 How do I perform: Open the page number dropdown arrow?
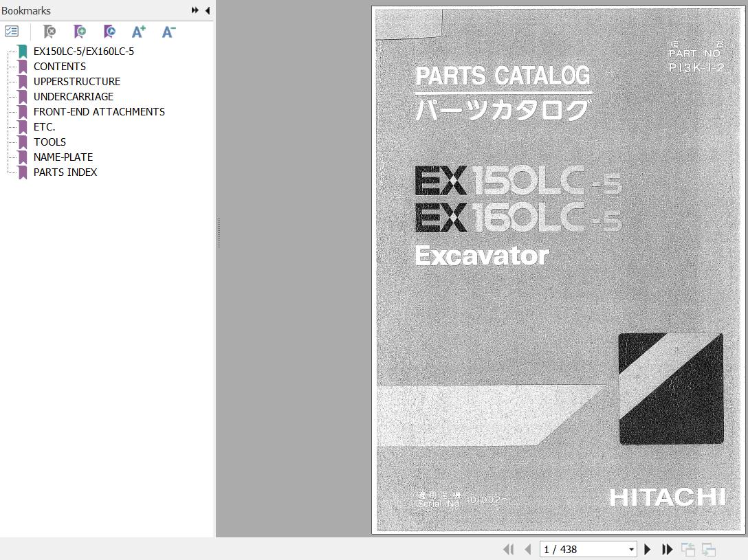click(631, 550)
